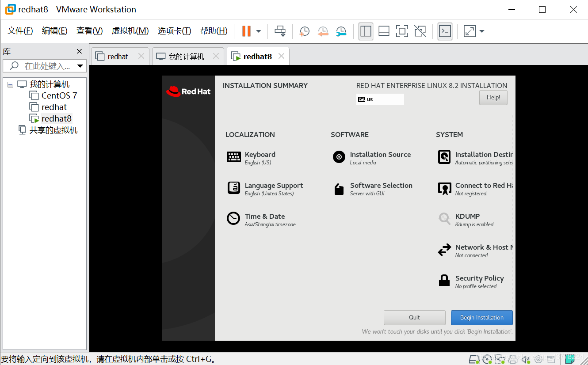Click sound card status bar icon
The width and height of the screenshot is (588, 365).
526,359
